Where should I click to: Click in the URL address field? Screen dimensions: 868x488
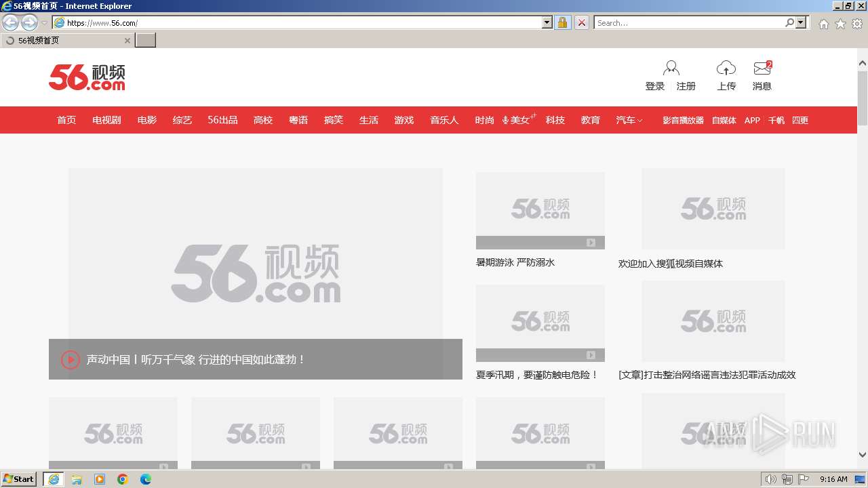click(x=303, y=22)
